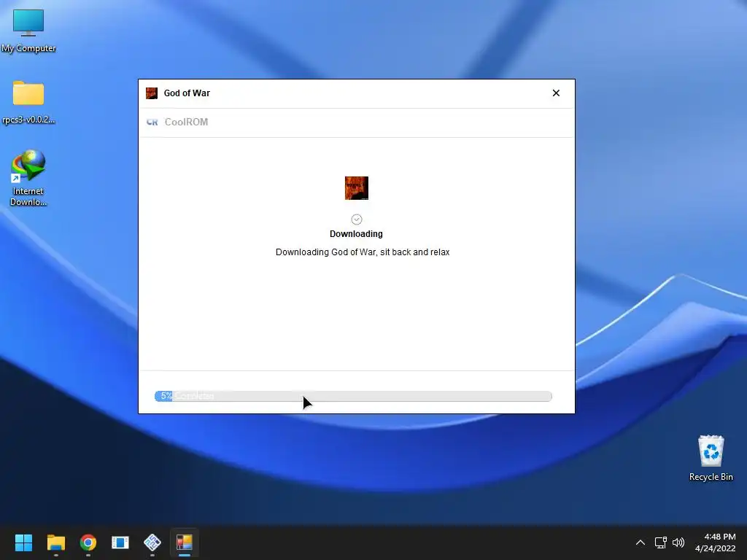This screenshot has height=560, width=747.
Task: Click the God of War cover thumbnail
Action: pyautogui.click(x=356, y=187)
